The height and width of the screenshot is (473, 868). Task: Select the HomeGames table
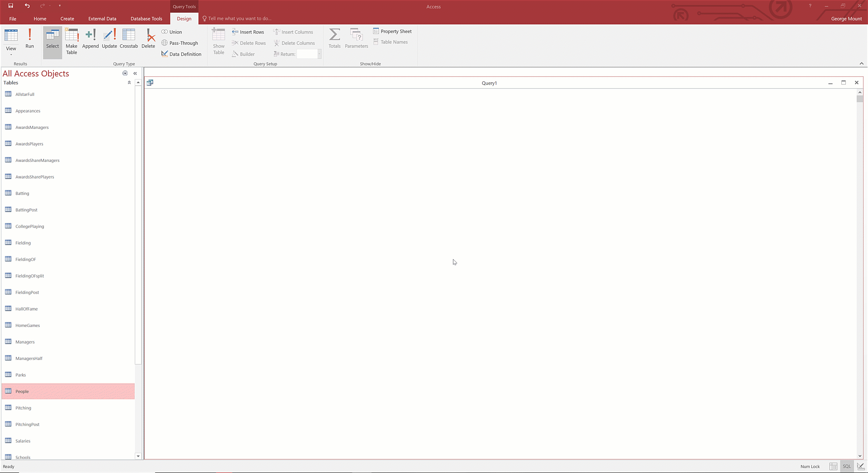coord(68,325)
